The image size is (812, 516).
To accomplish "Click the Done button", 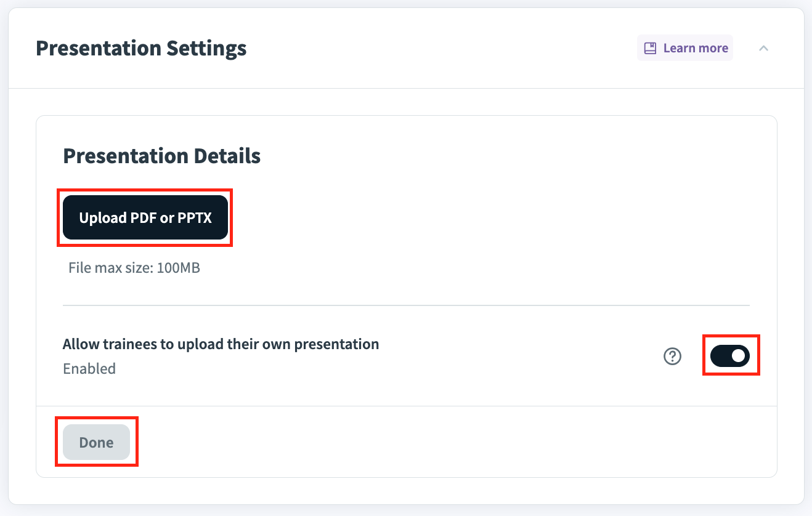I will 96,442.
